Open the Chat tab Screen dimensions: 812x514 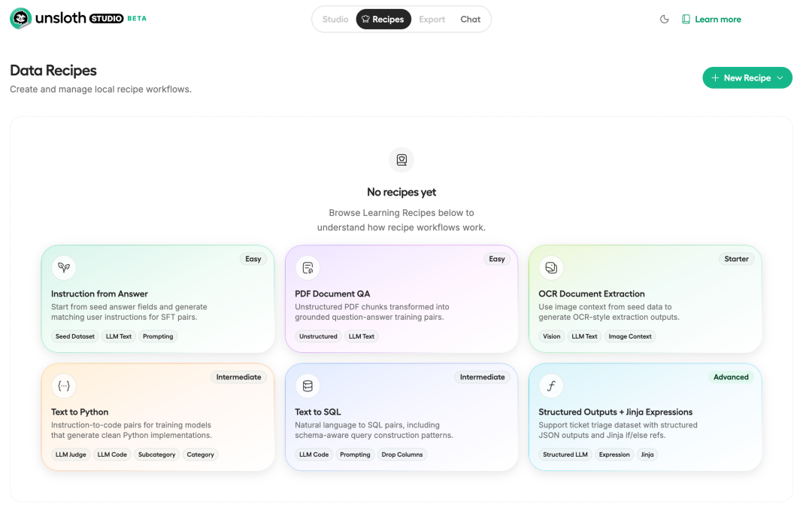[471, 20]
